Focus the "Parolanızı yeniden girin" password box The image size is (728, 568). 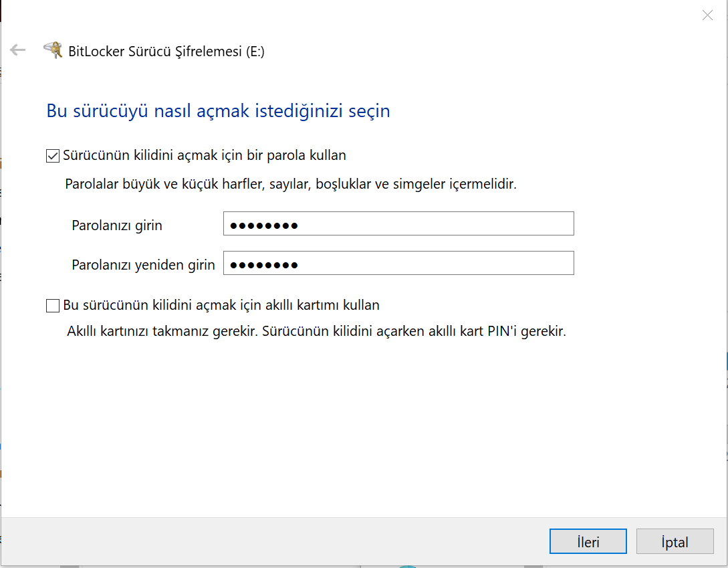click(435, 264)
